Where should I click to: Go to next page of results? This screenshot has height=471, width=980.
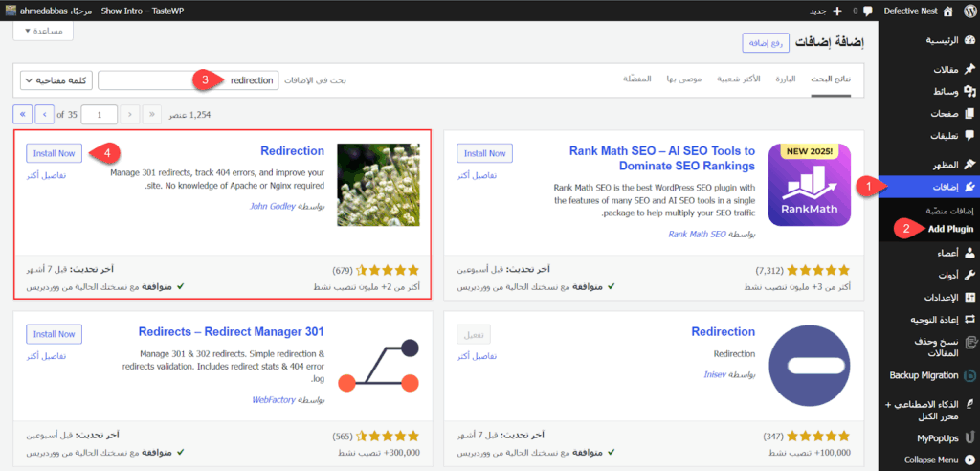point(44,114)
